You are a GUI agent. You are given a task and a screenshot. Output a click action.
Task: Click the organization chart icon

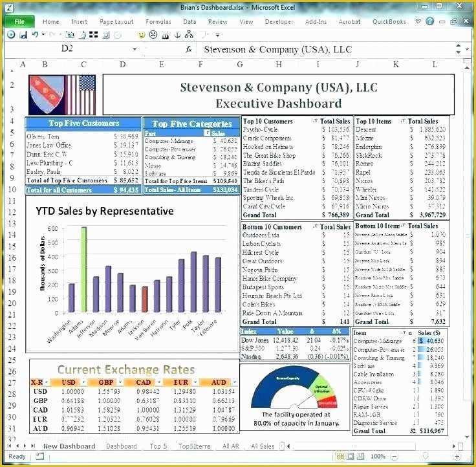click(x=189, y=34)
